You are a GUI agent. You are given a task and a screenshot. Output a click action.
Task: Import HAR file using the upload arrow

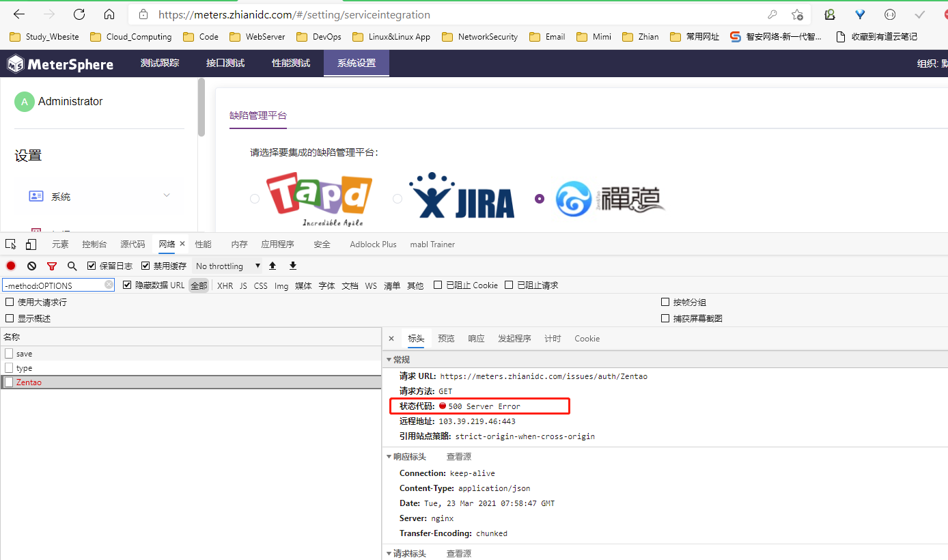(x=273, y=266)
